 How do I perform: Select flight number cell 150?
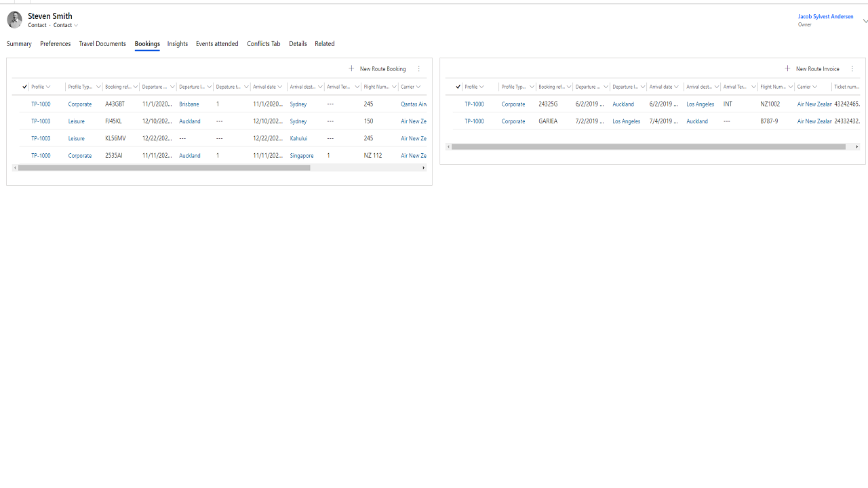[368, 121]
